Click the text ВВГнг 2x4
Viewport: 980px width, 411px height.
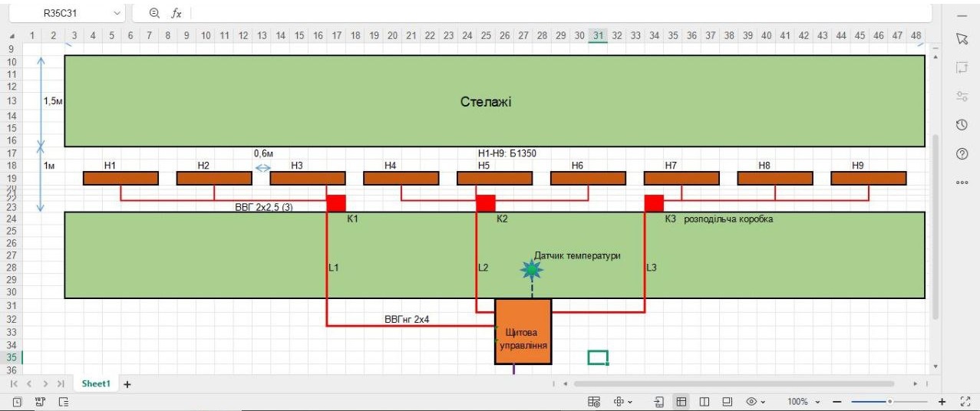point(406,319)
